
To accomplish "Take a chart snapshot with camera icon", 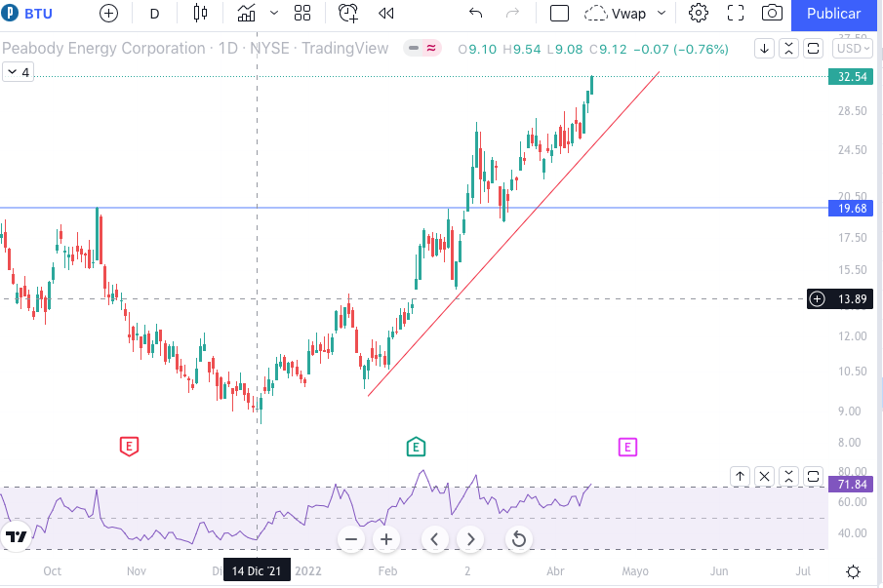I will click(772, 14).
